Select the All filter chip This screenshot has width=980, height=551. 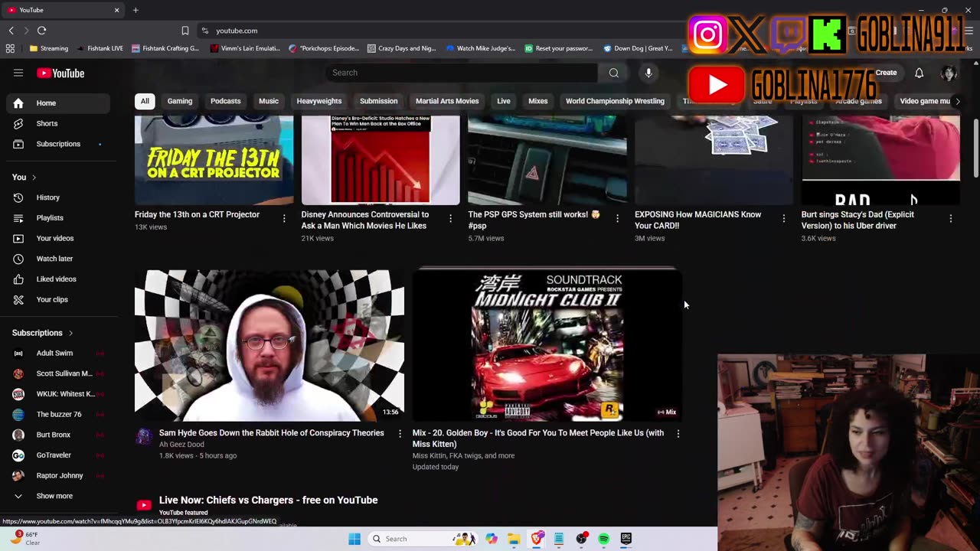point(145,101)
